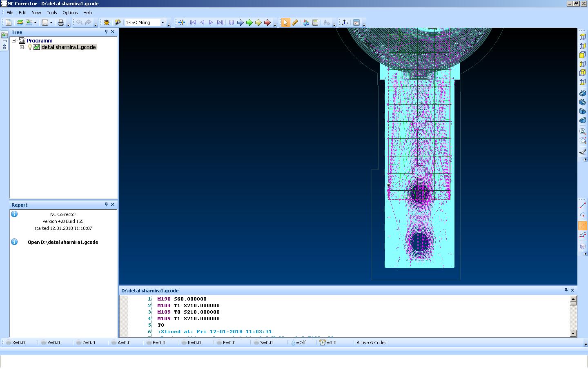This screenshot has height=392, width=588.
Task: Click the red arrow toolbar icon
Action: pyautogui.click(x=267, y=22)
